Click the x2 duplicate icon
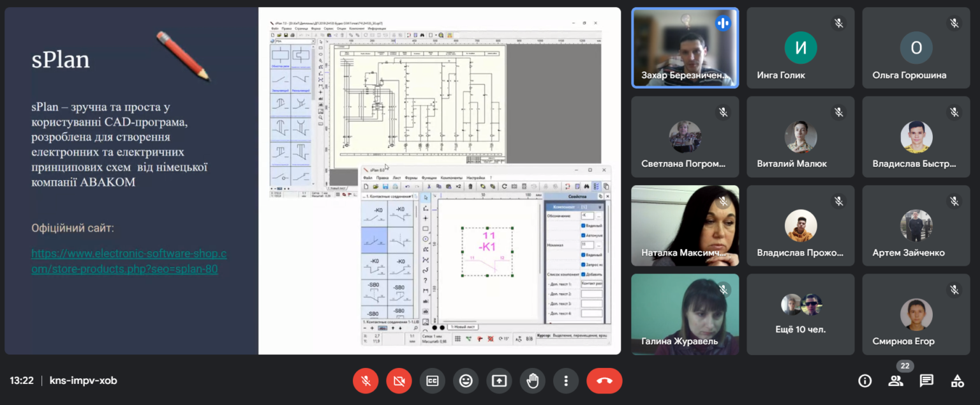The height and width of the screenshot is (405, 980). tap(458, 187)
